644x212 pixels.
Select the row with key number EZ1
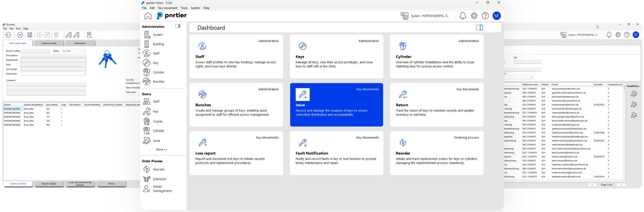(x=71, y=109)
